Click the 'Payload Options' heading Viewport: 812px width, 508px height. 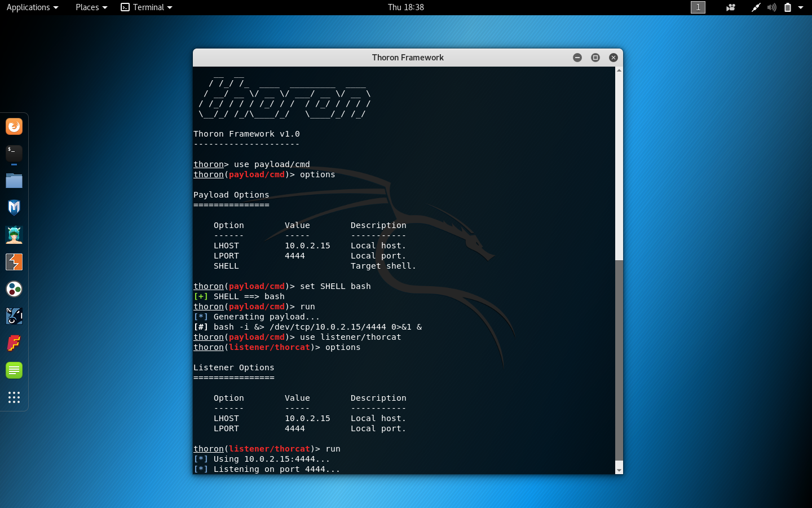(x=231, y=195)
